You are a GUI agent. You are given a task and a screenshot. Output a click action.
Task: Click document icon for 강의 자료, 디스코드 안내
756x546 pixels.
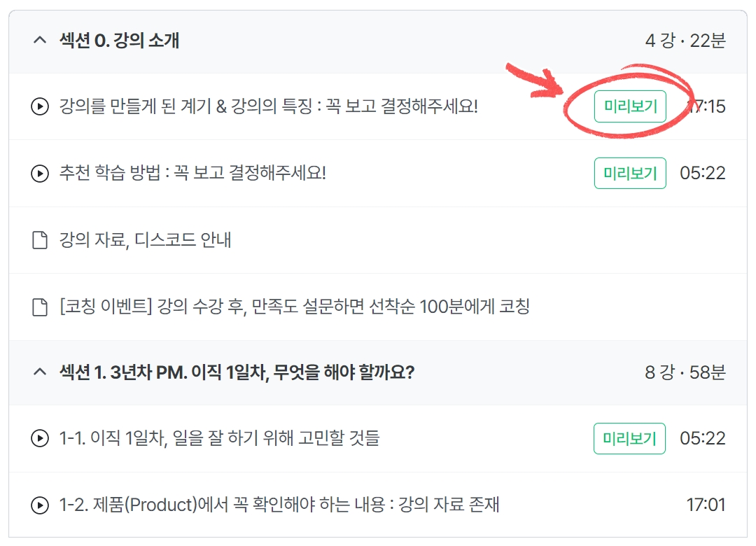coord(40,240)
